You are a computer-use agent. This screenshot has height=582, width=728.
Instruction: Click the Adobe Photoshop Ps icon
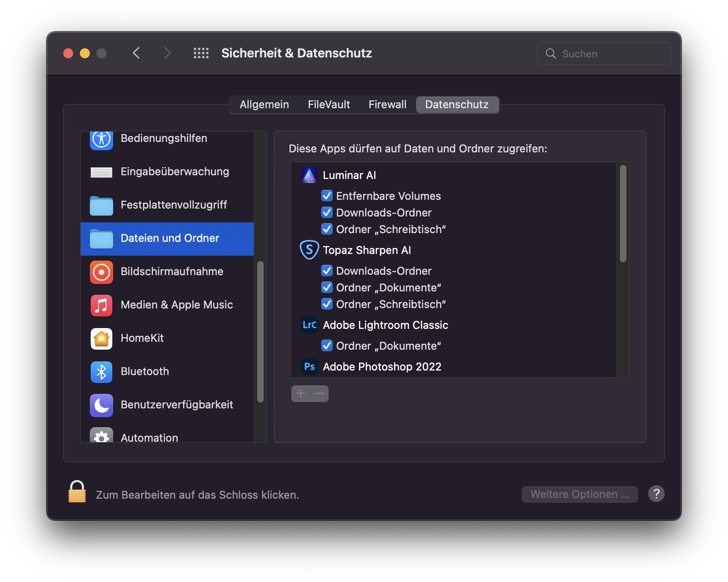[310, 367]
